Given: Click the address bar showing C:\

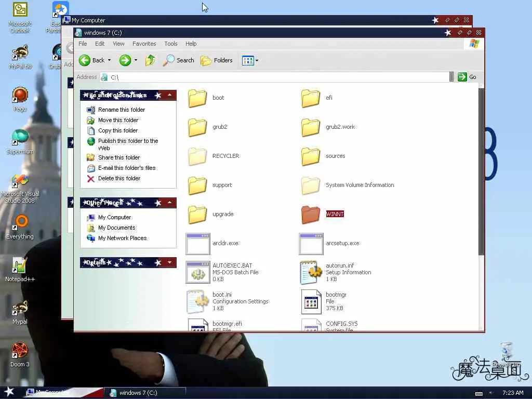Looking at the screenshot, I should coord(274,77).
